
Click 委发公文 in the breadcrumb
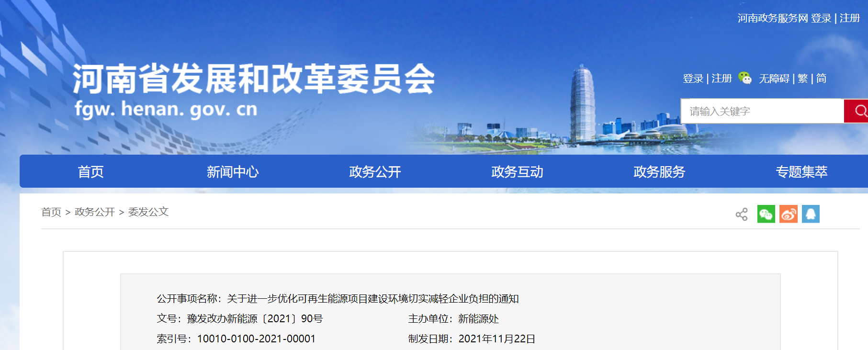point(148,212)
